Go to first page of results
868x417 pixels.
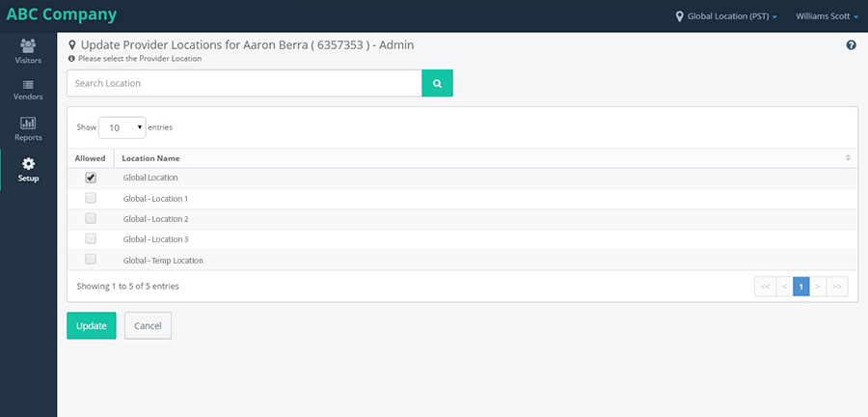tap(765, 287)
